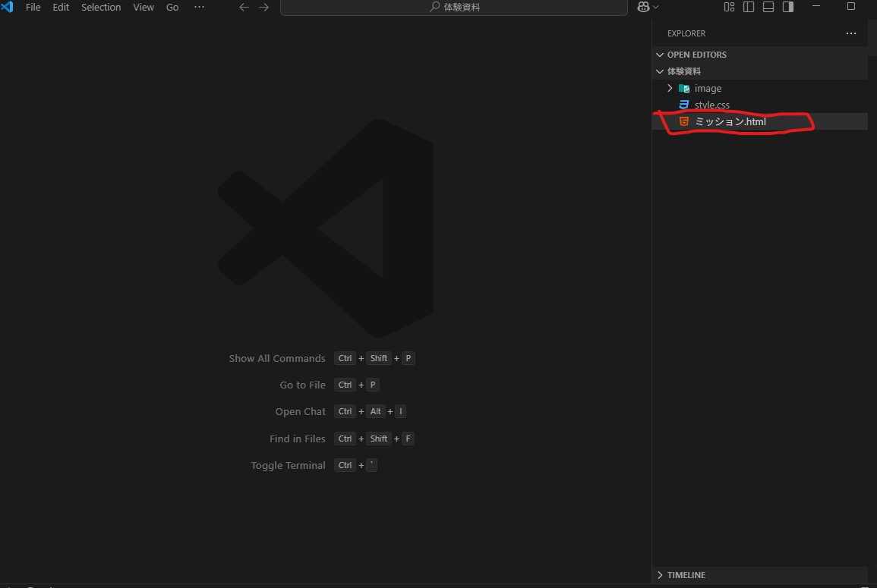The width and height of the screenshot is (877, 588).
Task: Collapse the OPEN EDITORS section
Action: pyautogui.click(x=760, y=55)
